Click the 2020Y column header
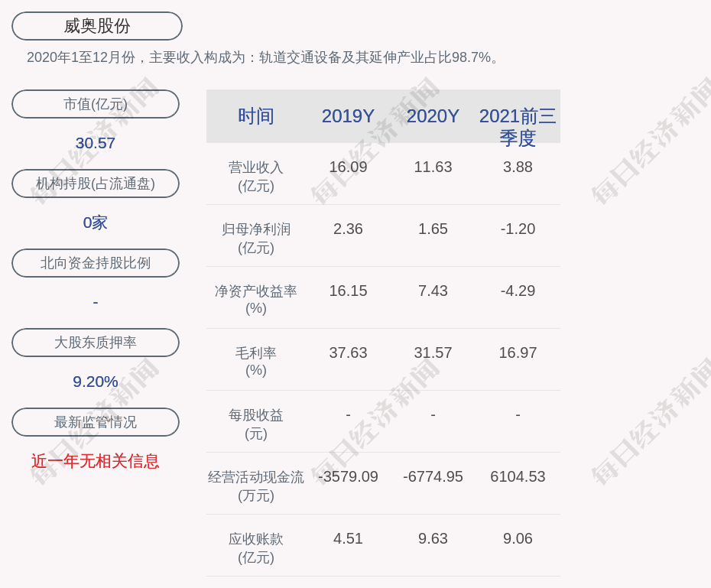Screen dimensions: 711x588 click(433, 116)
